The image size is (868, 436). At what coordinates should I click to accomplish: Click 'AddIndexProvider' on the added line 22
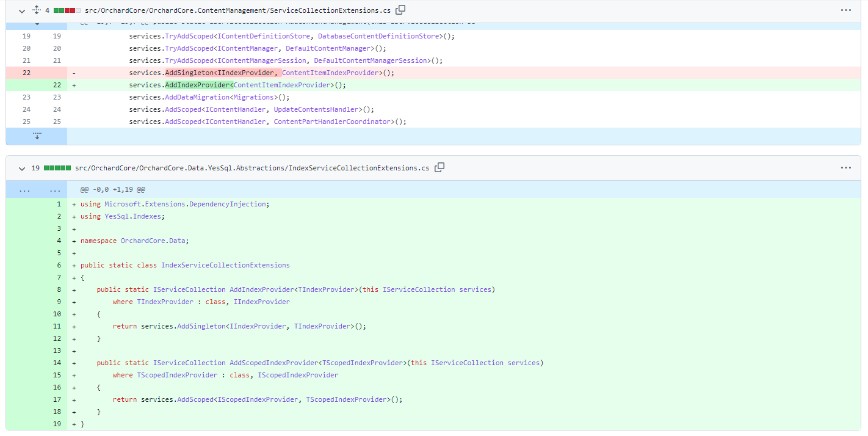pos(197,85)
